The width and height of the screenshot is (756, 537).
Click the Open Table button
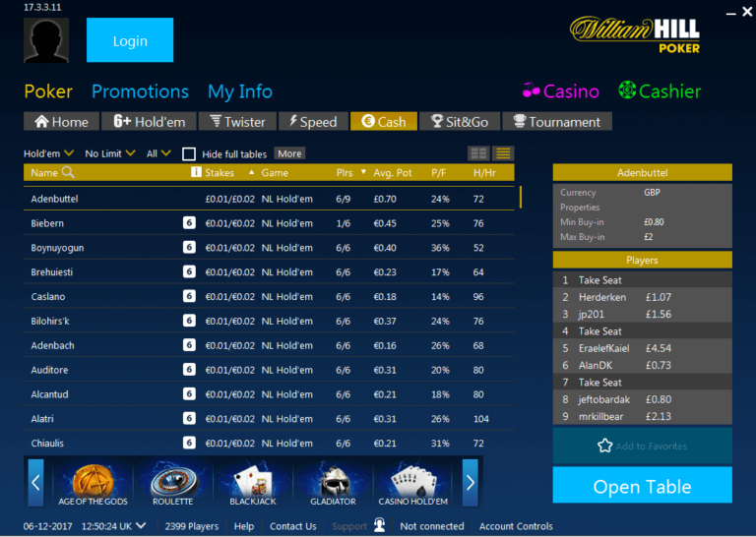click(642, 485)
